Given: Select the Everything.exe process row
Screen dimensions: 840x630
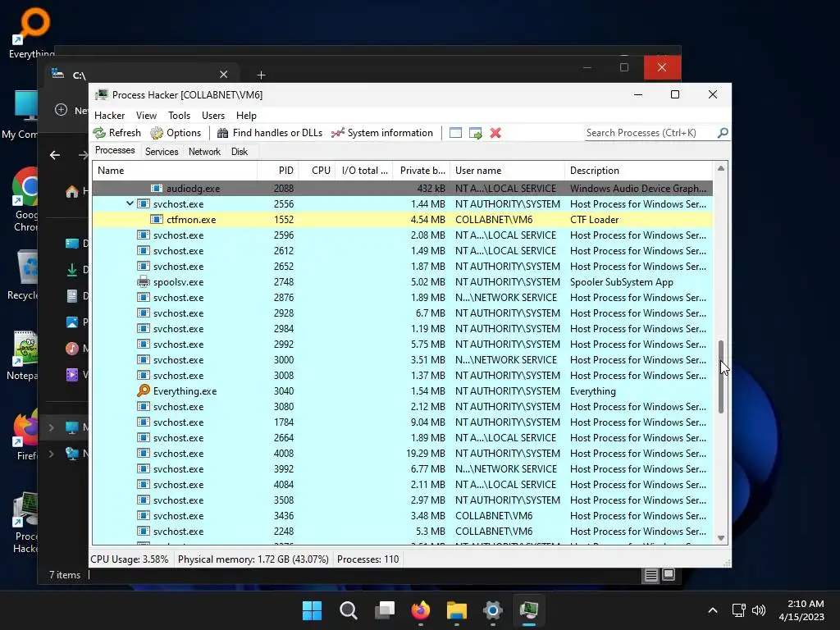Looking at the screenshot, I should (x=402, y=391).
